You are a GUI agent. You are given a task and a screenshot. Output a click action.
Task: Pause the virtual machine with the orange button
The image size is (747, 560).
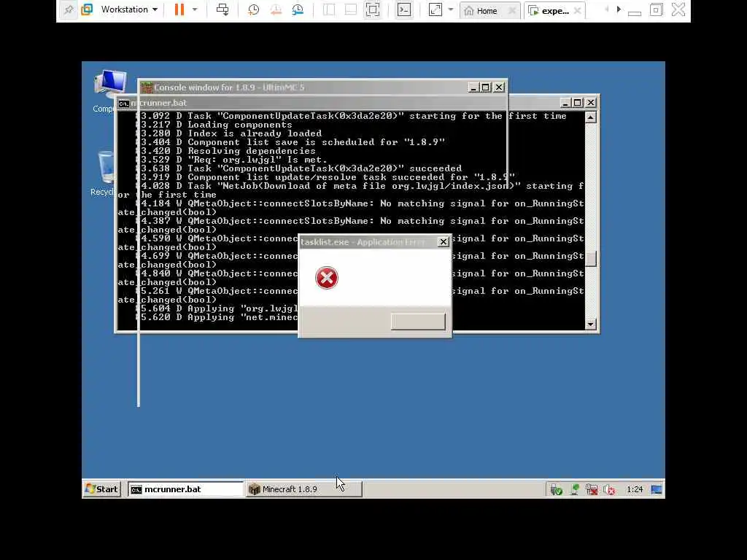[x=179, y=10]
